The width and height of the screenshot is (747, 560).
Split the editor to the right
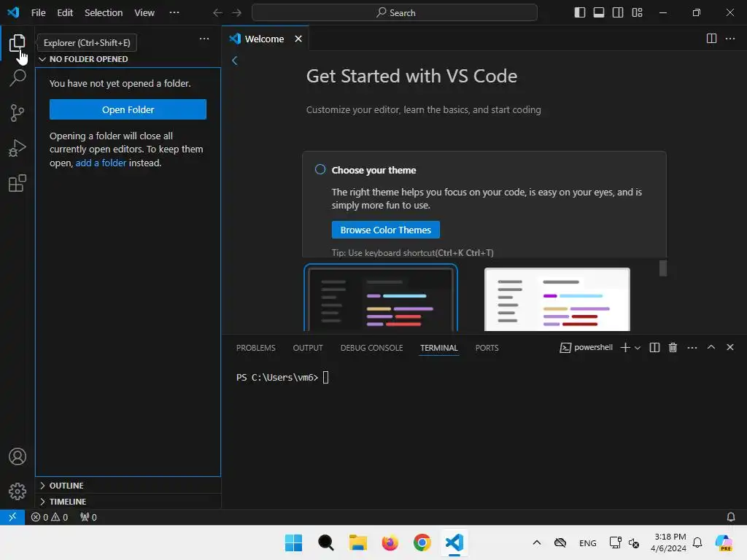tap(711, 39)
